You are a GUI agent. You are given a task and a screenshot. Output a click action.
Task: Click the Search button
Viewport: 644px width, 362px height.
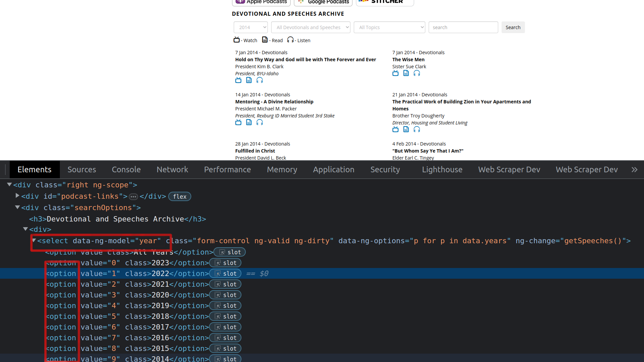513,27
